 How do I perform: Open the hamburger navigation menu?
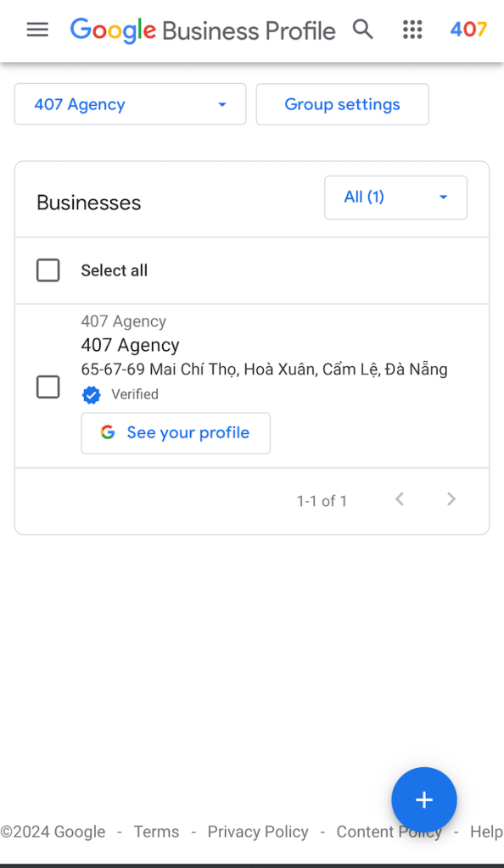coord(37,30)
